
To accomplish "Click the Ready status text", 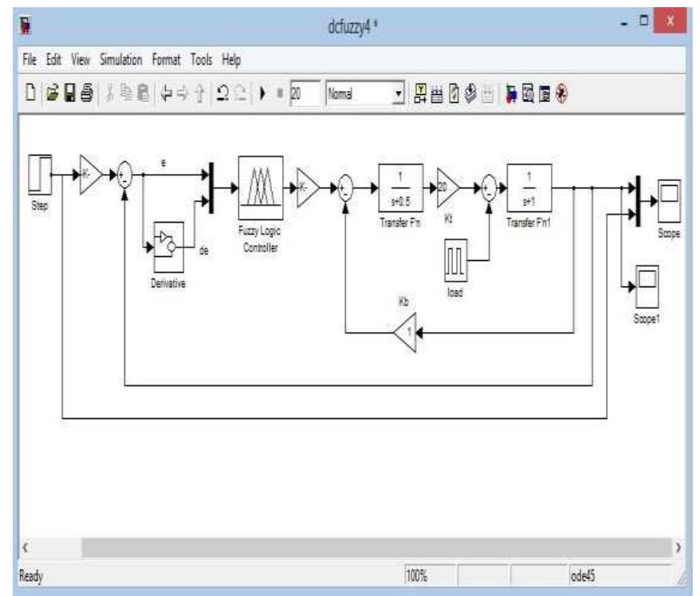I will coord(31,576).
